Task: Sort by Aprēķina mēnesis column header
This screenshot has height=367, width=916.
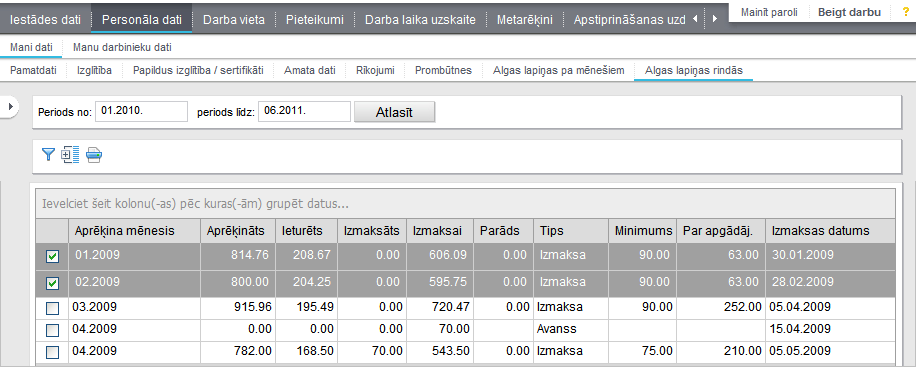Action: pos(134,231)
